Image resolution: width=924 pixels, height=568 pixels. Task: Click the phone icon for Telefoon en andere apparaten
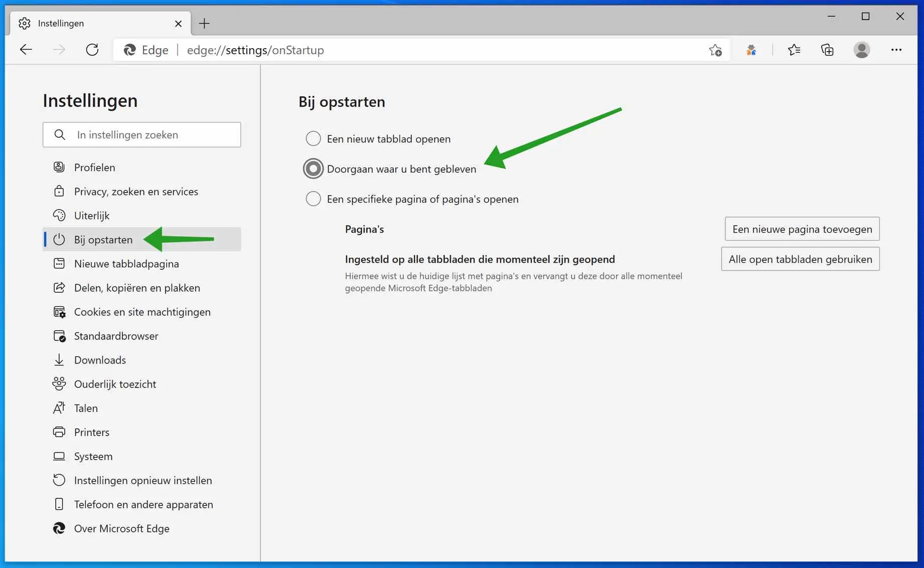click(x=59, y=504)
